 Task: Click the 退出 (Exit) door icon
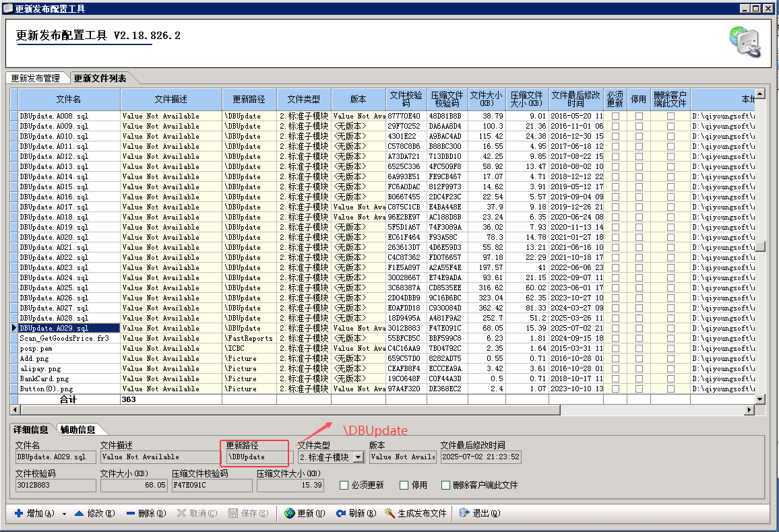[464, 513]
